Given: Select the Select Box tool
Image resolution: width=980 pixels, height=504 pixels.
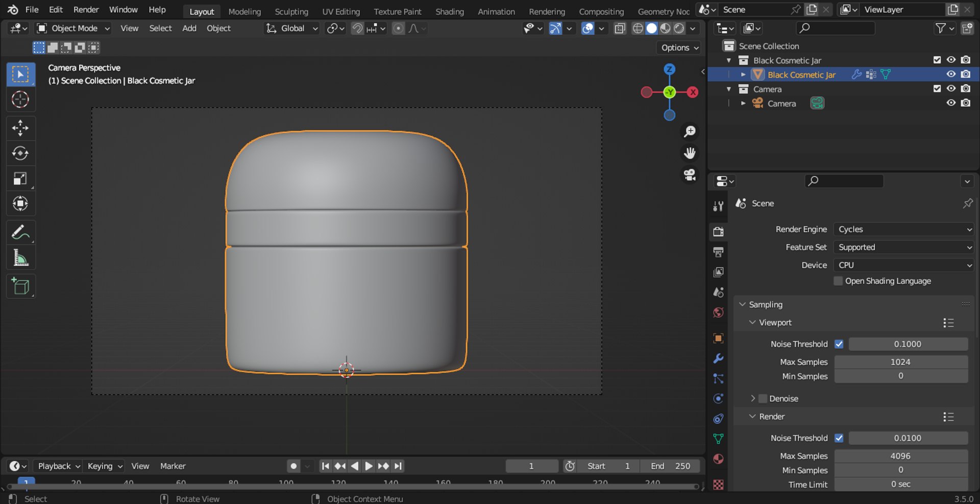Looking at the screenshot, I should click(20, 75).
